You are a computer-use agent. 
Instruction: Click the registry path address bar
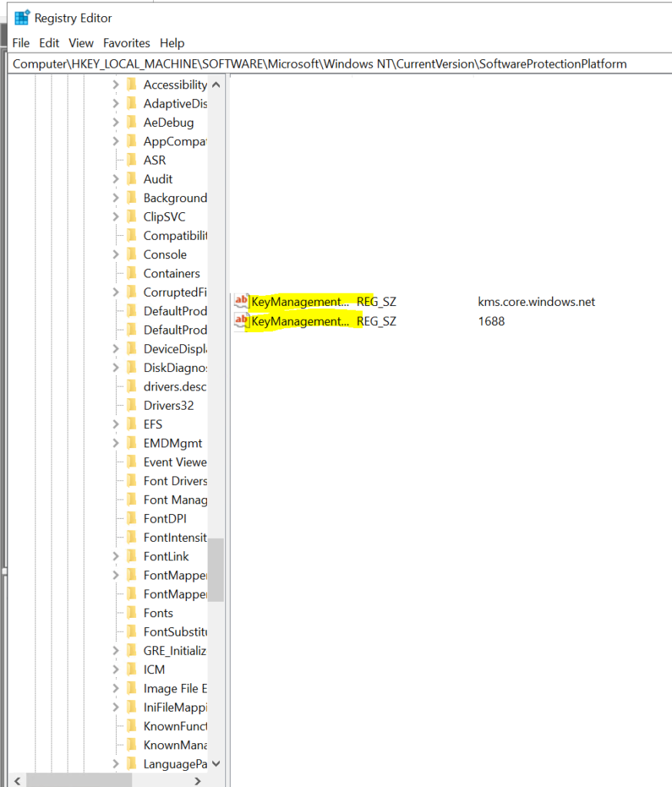pos(341,64)
